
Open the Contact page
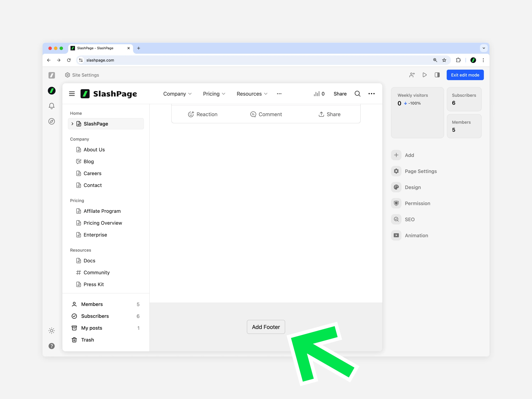pyautogui.click(x=89, y=185)
